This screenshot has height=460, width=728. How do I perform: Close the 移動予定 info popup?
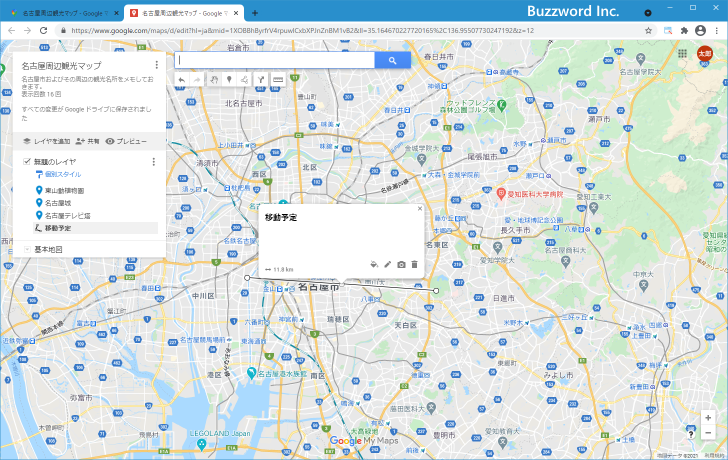pos(420,209)
